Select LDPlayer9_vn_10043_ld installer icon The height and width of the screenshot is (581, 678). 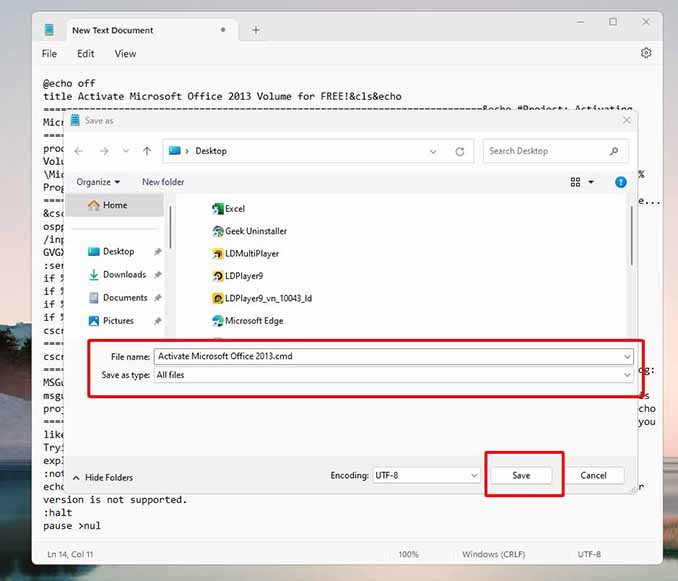coord(217,299)
